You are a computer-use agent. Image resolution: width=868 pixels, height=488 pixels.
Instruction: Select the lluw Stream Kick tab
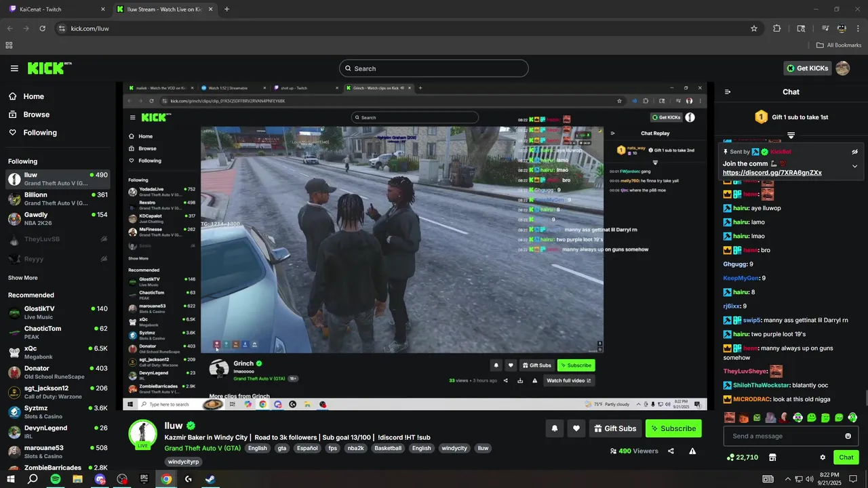[x=165, y=9]
